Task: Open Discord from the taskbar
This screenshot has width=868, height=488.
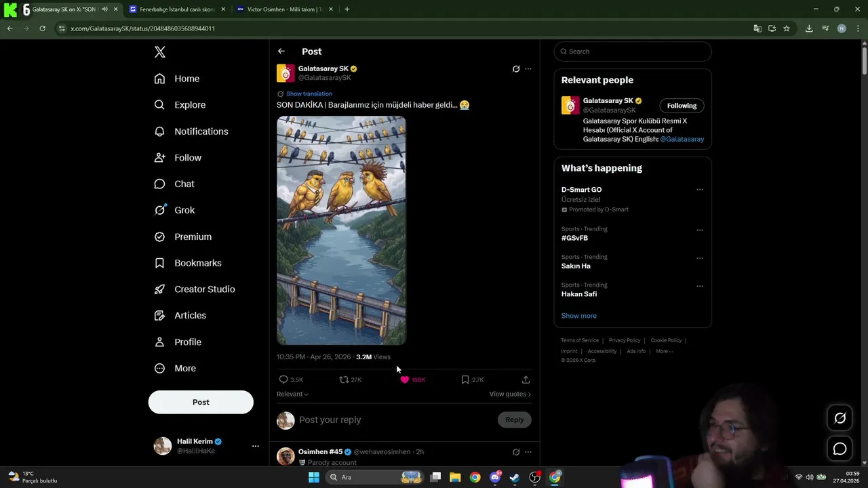Action: 496,477
